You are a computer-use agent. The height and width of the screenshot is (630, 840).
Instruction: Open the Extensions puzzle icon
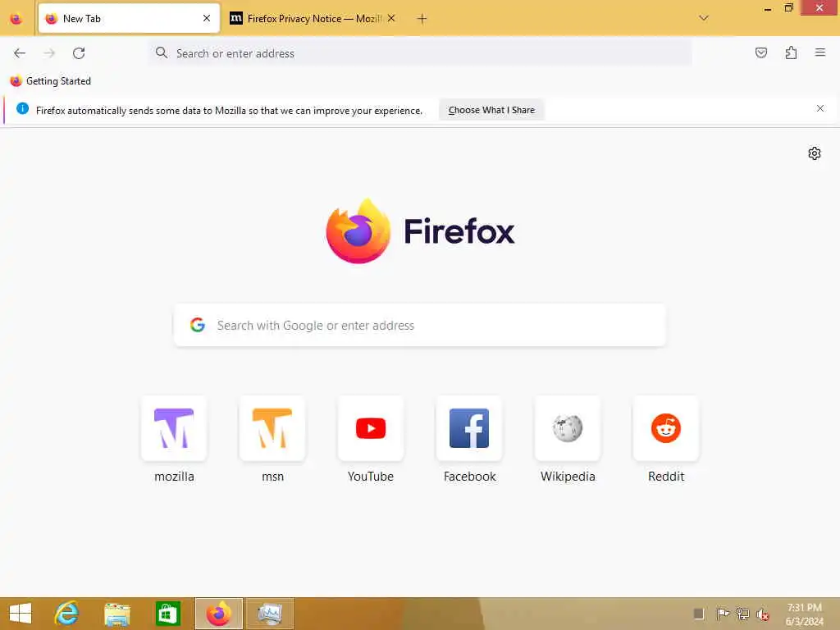click(791, 52)
